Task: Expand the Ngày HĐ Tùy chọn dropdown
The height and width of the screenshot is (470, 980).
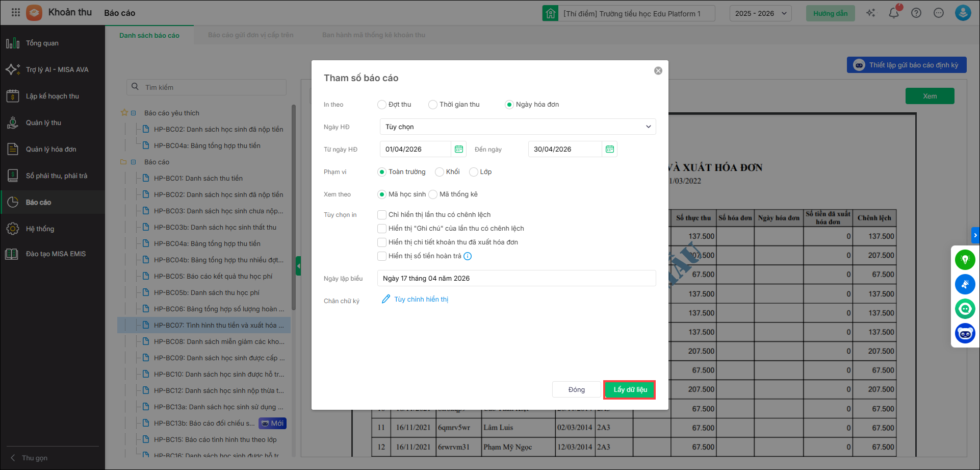Action: point(518,127)
